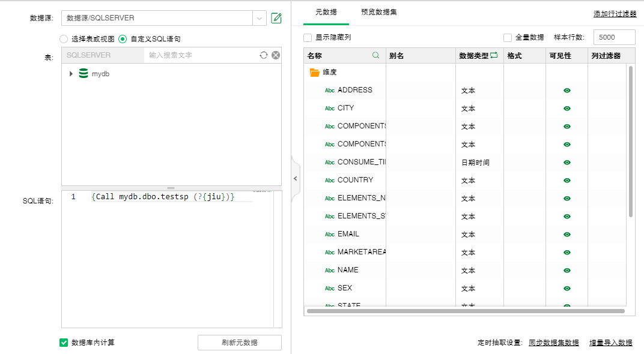The width and height of the screenshot is (644, 354).
Task: Switch to the 预览数据集 tab
Action: pyautogui.click(x=378, y=12)
